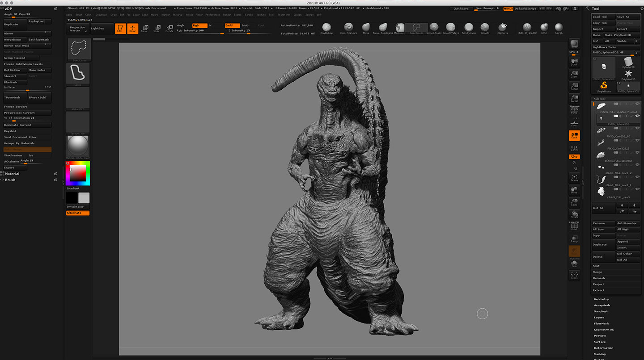Image resolution: width=644 pixels, height=360 pixels.
Task: Click the Zoom canvas navigation icon
Action: 574,74
